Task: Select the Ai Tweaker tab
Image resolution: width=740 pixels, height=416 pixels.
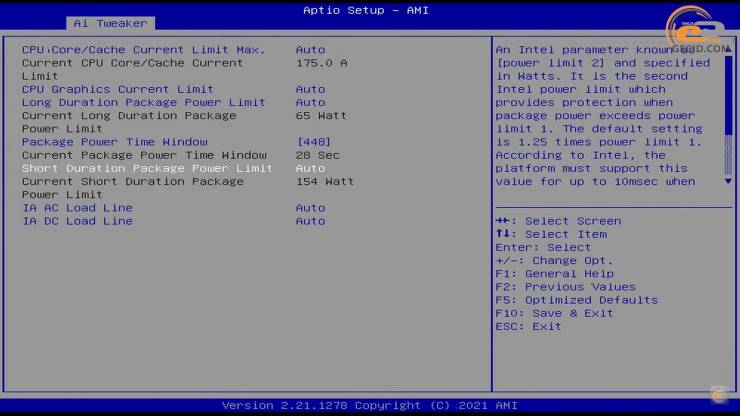Action: coord(110,23)
